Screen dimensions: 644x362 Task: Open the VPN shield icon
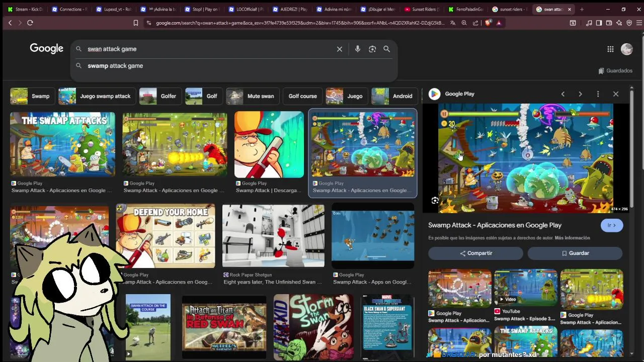[x=629, y=23]
